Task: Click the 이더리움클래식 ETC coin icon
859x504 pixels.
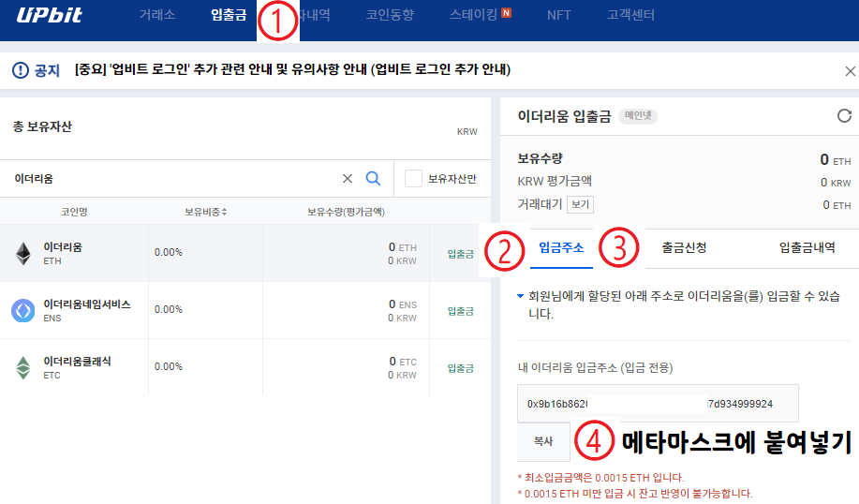Action: [x=23, y=367]
